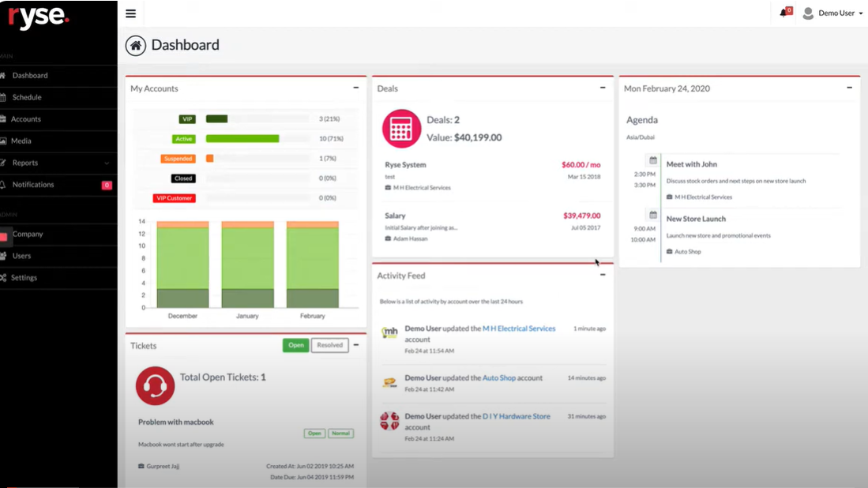This screenshot has width=868, height=488.
Task: Click the support headset icon in Tickets panel
Action: (x=155, y=386)
